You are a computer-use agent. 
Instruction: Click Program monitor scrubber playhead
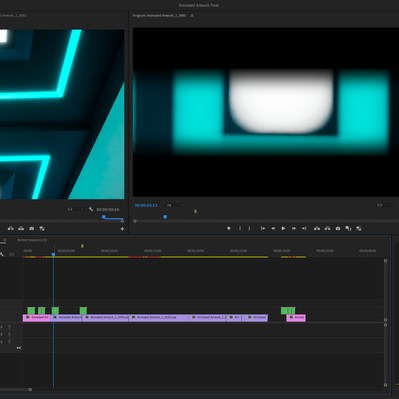[x=165, y=217]
